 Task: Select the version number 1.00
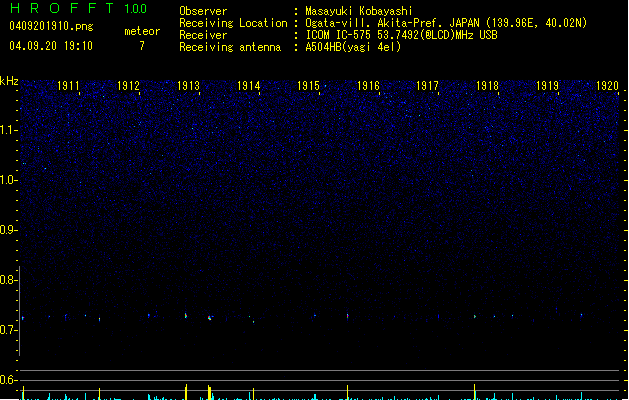[135, 8]
